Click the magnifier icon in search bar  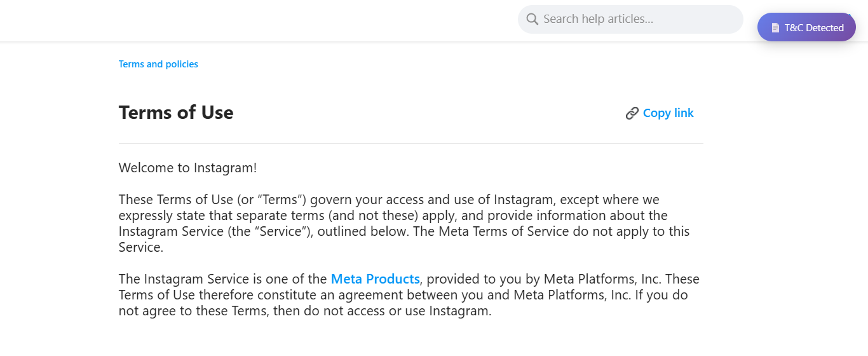click(532, 19)
